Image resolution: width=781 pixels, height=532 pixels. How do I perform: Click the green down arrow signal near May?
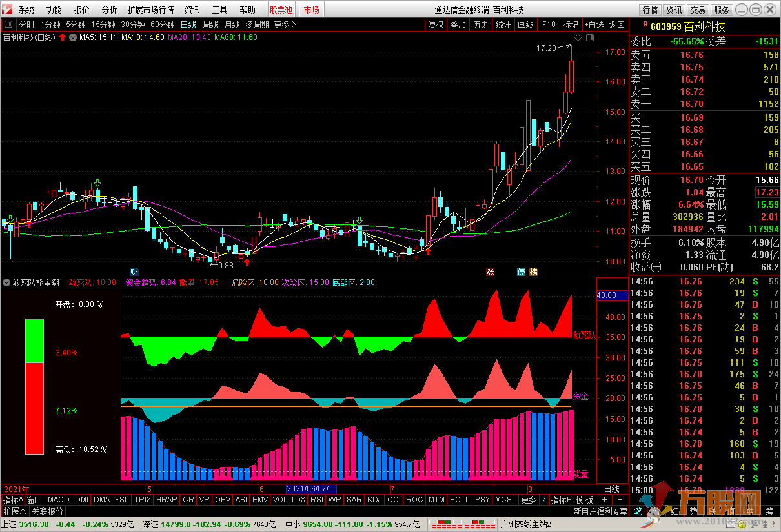pos(97,184)
